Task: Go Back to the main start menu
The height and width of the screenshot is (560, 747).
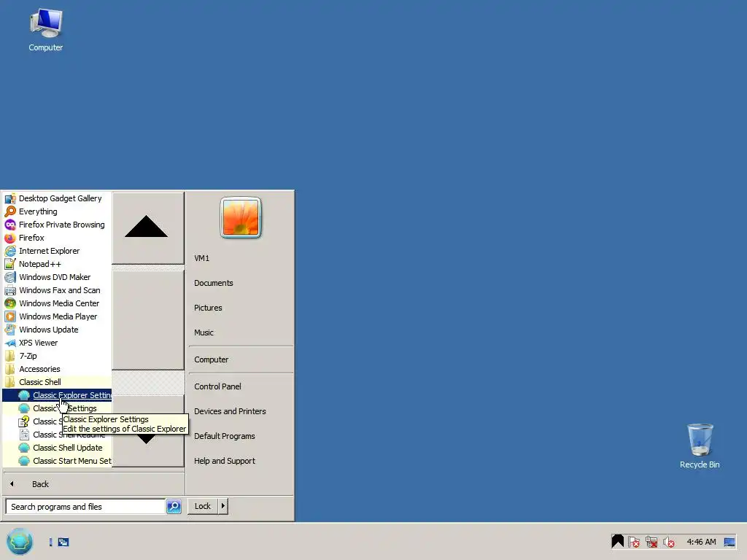Action: pos(94,484)
